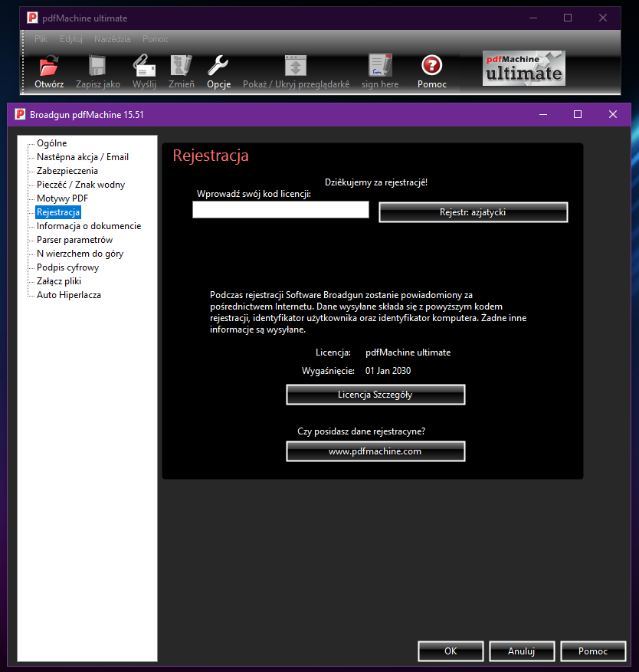The height and width of the screenshot is (672, 639).
Task: Select Motywy PDF in the tree
Action: click(62, 198)
